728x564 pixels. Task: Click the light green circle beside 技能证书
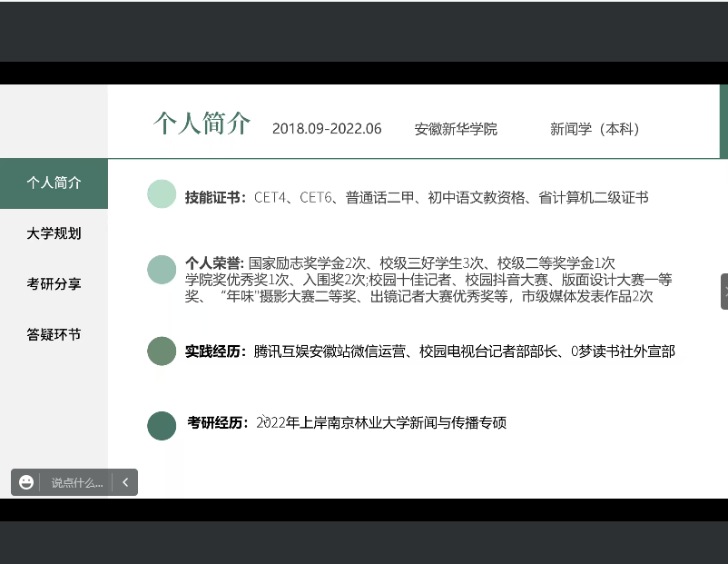pos(162,194)
